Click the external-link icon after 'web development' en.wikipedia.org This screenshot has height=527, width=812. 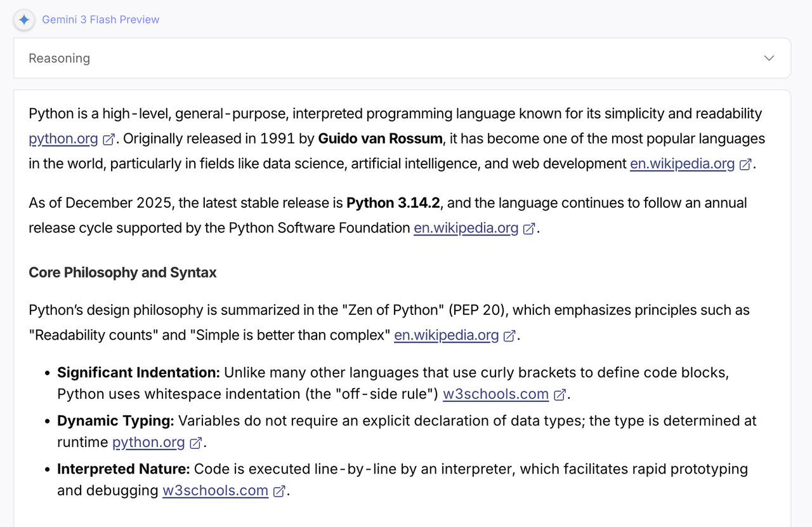point(745,164)
